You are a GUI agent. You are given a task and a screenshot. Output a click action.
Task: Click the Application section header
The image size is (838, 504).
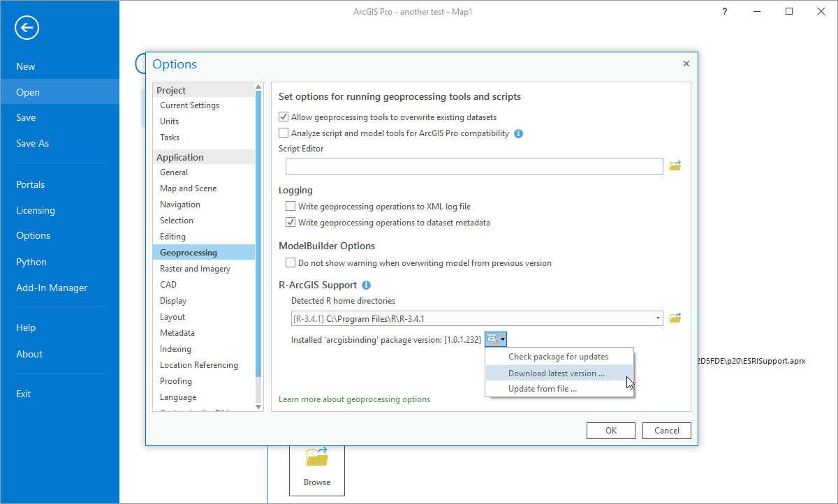[204, 157]
